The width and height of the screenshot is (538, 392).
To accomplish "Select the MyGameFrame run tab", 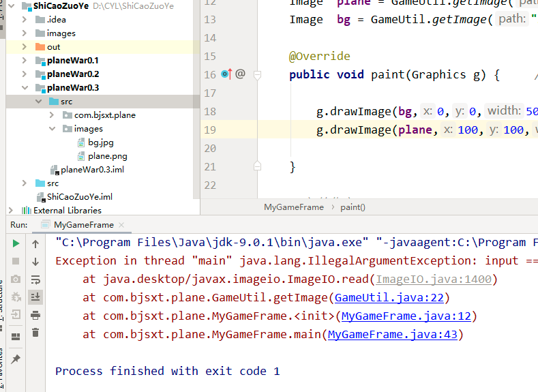I will coord(83,225).
